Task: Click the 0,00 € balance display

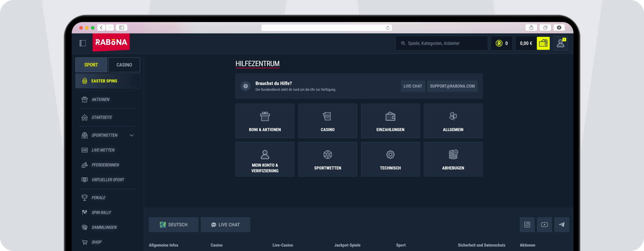Action: coord(526,43)
